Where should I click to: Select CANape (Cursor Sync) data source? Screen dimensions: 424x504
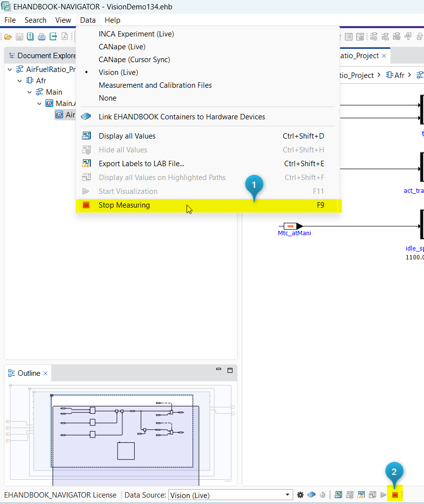click(x=134, y=60)
